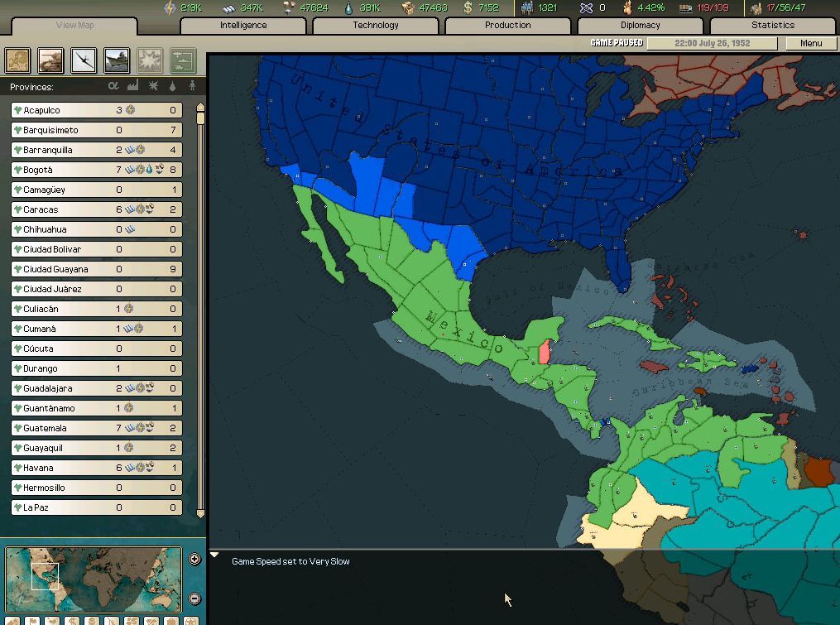Screen dimensions: 840x625
Task: Switch to the View Map tab
Action: 74,25
